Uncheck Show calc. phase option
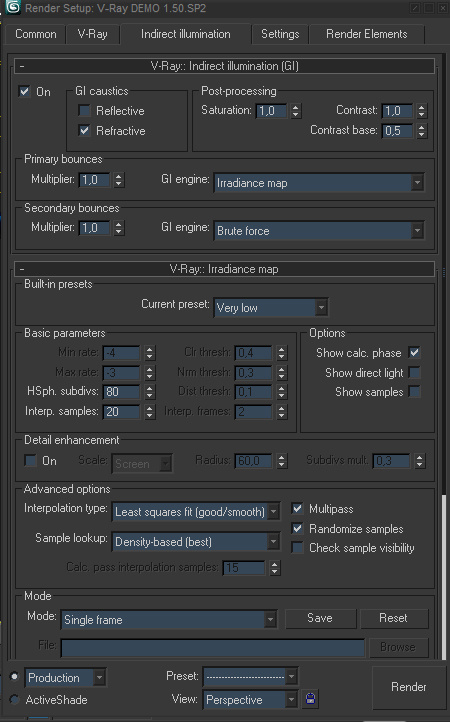 pos(414,353)
